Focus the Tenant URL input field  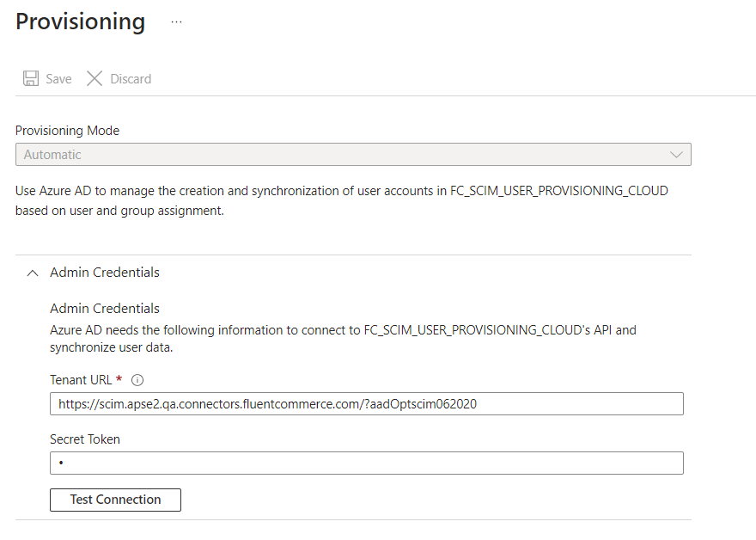tap(366, 404)
